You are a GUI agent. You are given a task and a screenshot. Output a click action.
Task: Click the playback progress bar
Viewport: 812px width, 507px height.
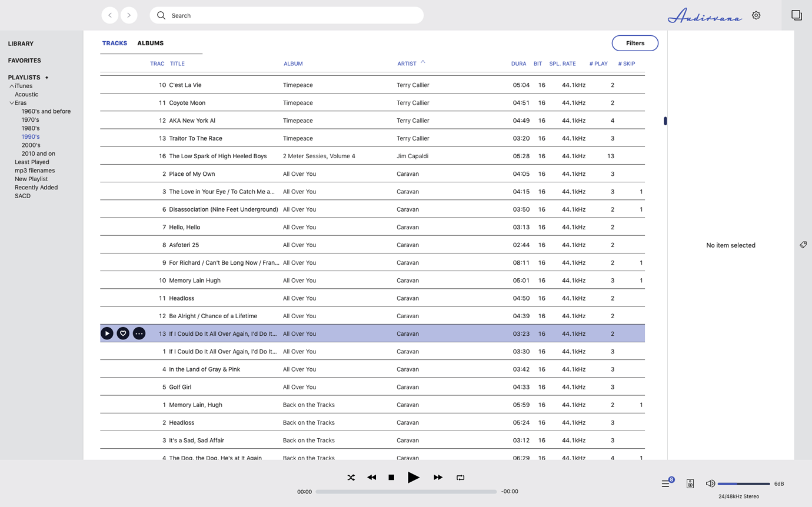coord(406,492)
